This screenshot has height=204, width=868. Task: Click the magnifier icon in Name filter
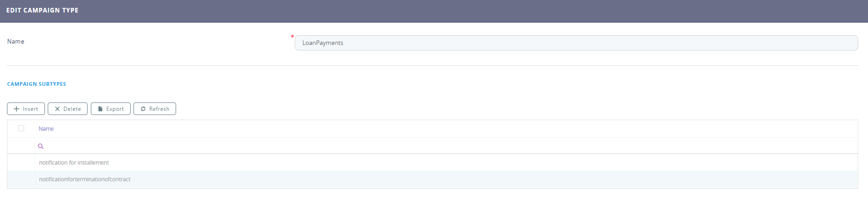(41, 146)
